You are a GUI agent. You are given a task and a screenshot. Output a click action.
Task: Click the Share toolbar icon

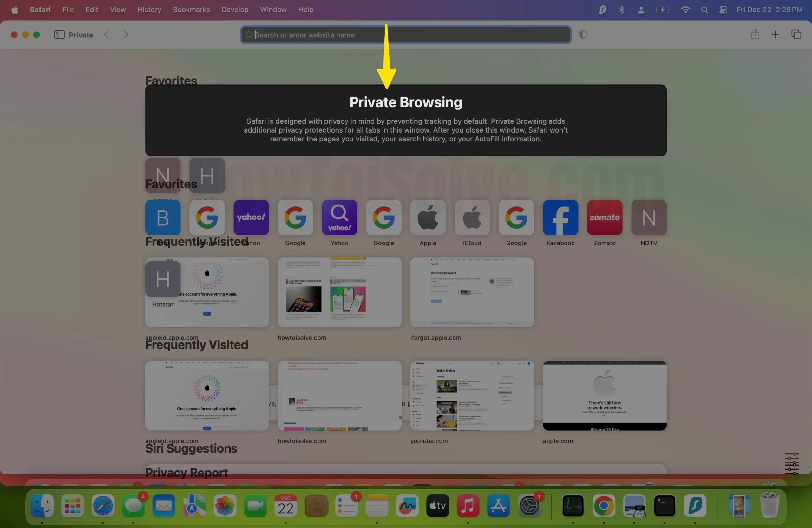(x=755, y=35)
